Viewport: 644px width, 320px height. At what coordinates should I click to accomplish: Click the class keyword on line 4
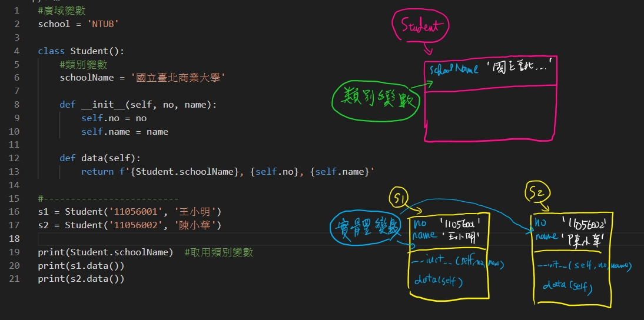(51, 51)
